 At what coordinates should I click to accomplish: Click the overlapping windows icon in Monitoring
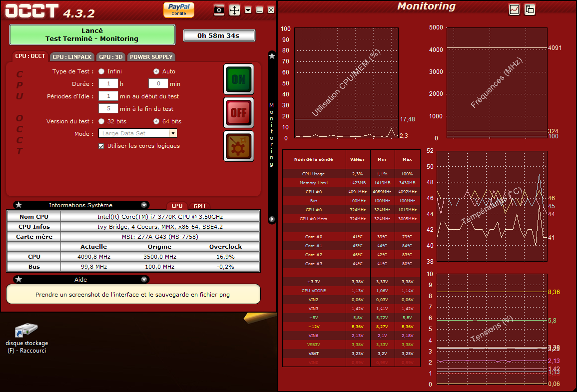530,9
